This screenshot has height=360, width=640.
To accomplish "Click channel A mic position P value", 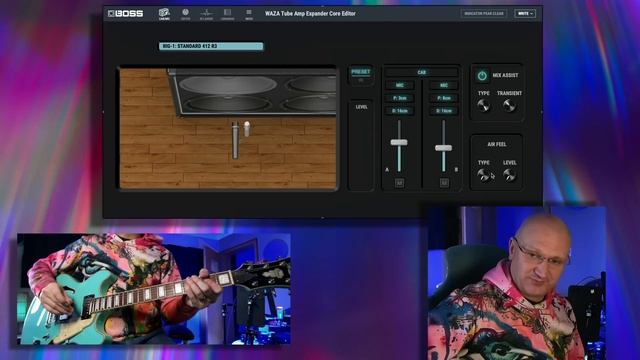I will click(400, 98).
